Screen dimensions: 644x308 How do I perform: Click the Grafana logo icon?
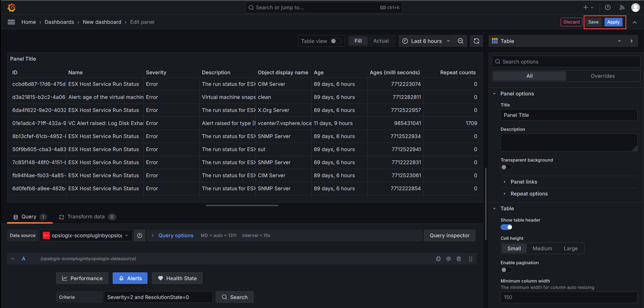pos(12,8)
